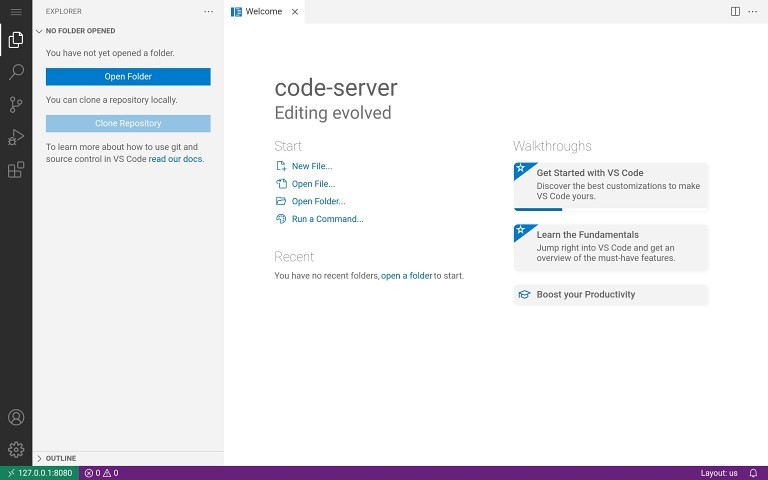Screen dimensions: 768x480
Task: Close the Welcome tab
Action: click(294, 12)
